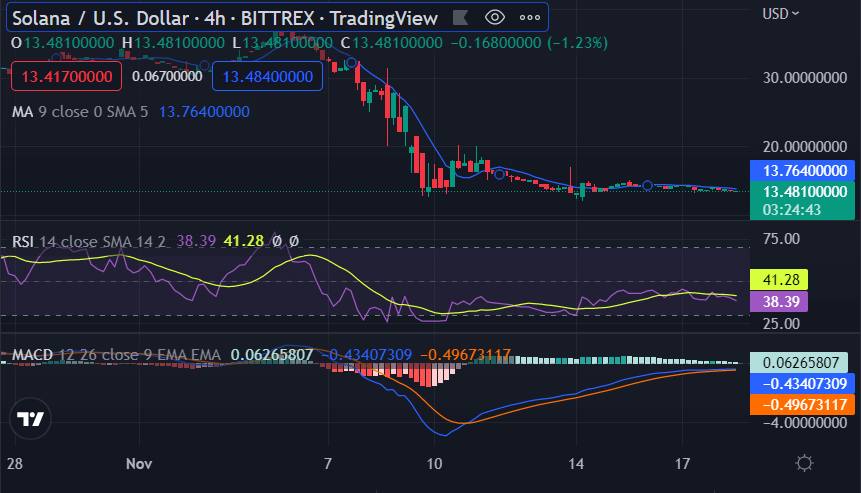This screenshot has width=861, height=493.
Task: Open chart settings gear icon
Action: click(x=804, y=463)
